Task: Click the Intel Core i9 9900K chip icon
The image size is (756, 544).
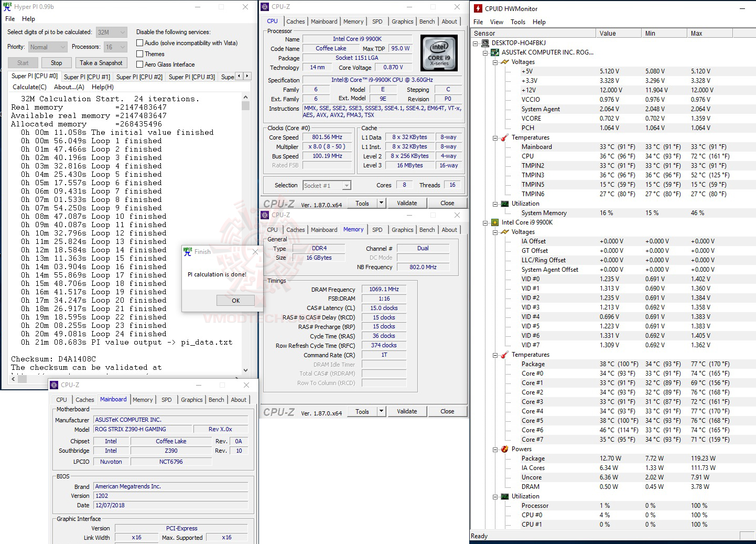Action: (495, 222)
